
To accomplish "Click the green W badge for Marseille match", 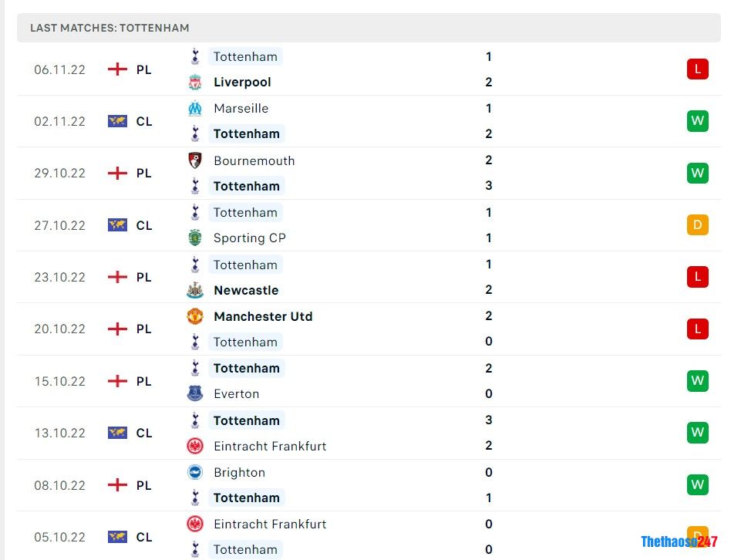I will pyautogui.click(x=697, y=120).
